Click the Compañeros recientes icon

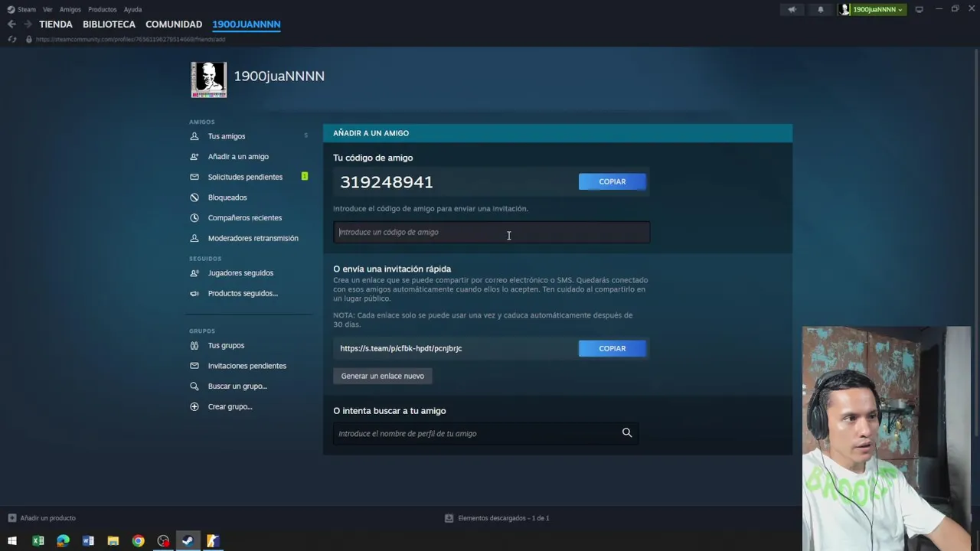point(194,218)
